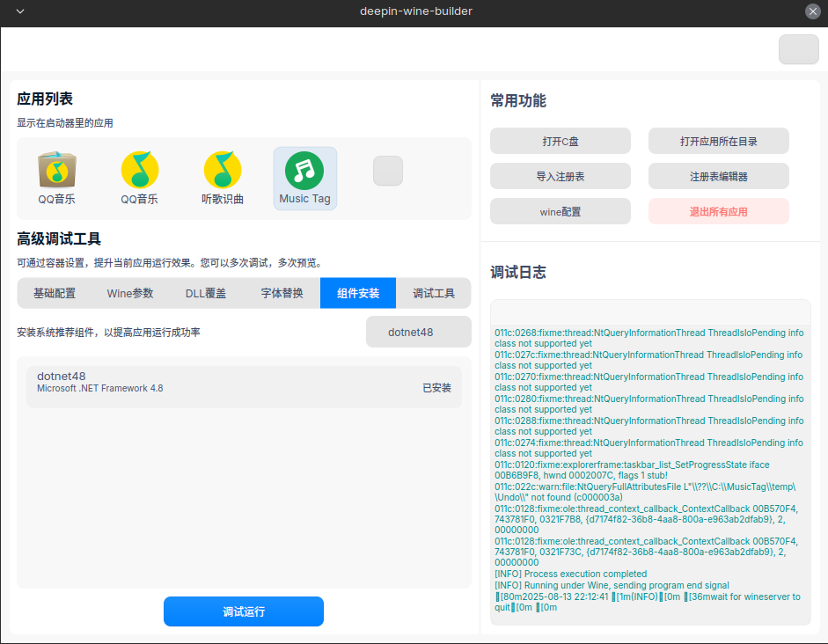This screenshot has width=828, height=644.
Task: Select the QQ音乐 app with box icon
Action: (56, 178)
